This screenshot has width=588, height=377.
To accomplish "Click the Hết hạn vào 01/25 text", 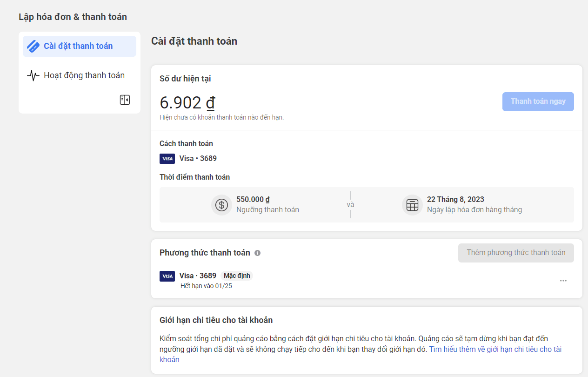I will 206,286.
